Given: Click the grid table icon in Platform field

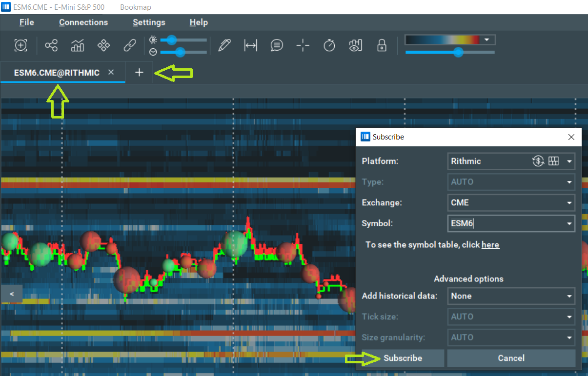Looking at the screenshot, I should point(553,161).
